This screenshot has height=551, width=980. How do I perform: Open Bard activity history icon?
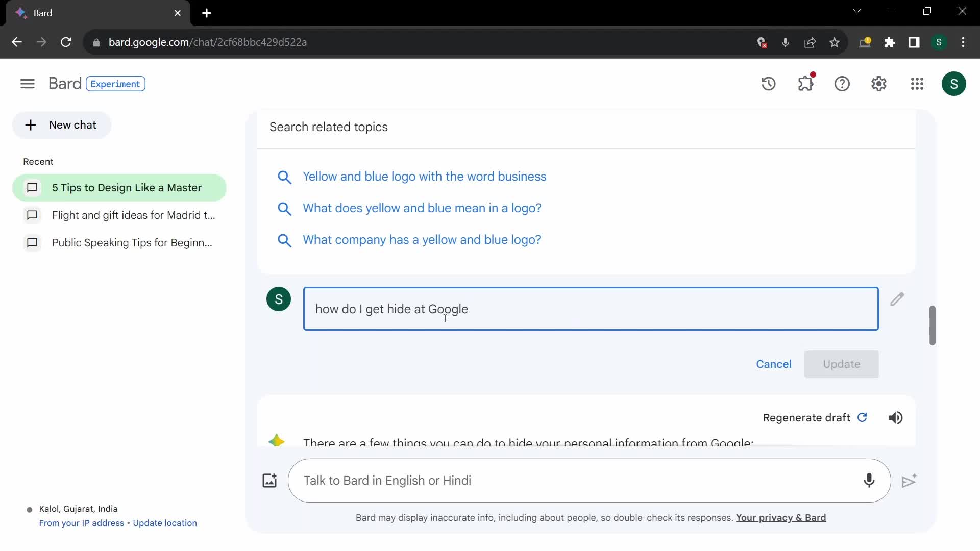[x=768, y=84]
